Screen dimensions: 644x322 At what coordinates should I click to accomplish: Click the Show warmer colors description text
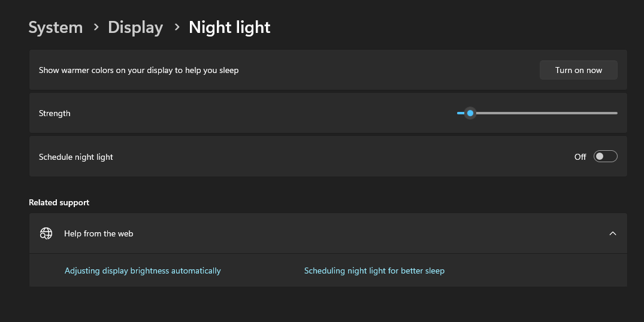click(x=139, y=70)
